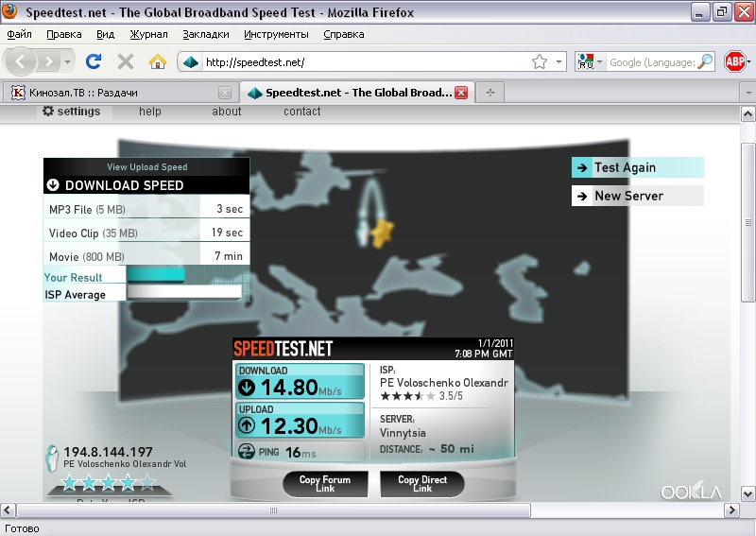The width and height of the screenshot is (756, 536).
Task: Click the Video Clip (35 MB) row
Action: 146,231
